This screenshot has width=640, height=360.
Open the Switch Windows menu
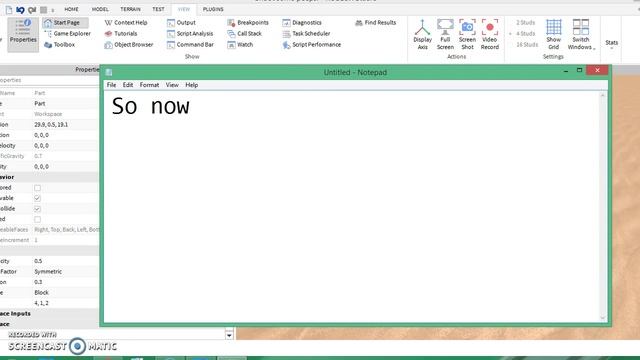pos(581,34)
